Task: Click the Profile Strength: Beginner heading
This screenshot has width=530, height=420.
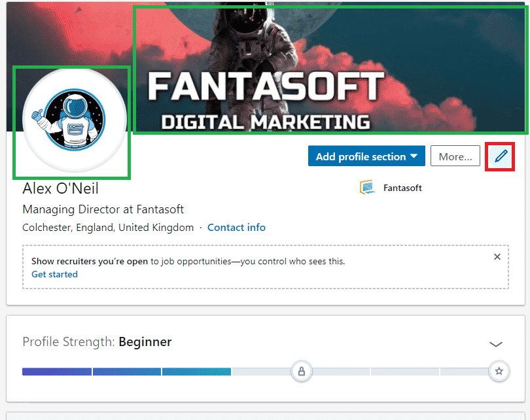Action: (x=97, y=342)
